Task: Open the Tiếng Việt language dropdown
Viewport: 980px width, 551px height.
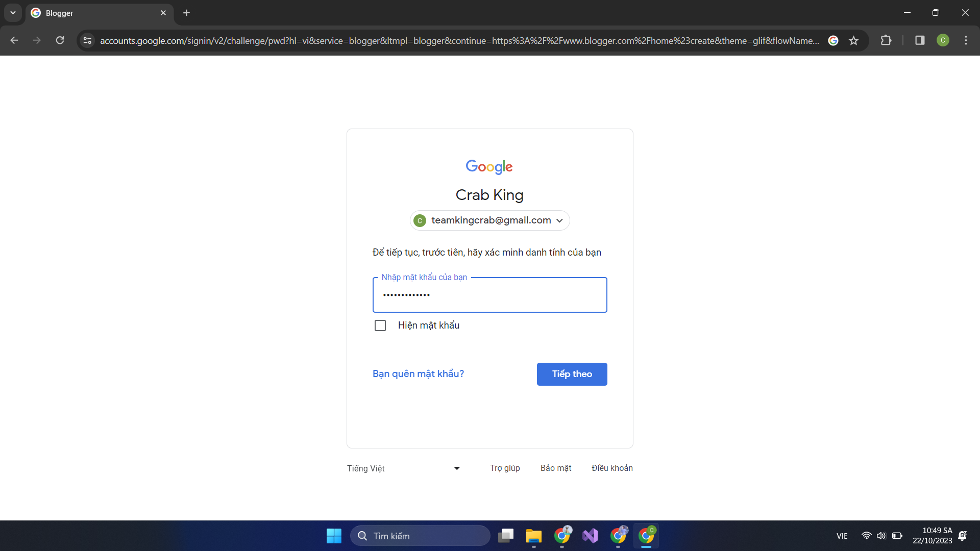Action: pyautogui.click(x=403, y=468)
